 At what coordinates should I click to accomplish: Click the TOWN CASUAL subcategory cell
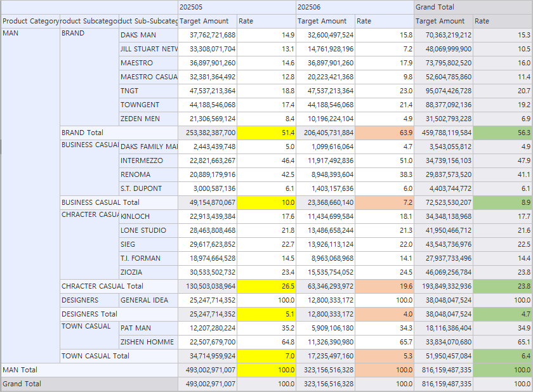tap(89, 335)
